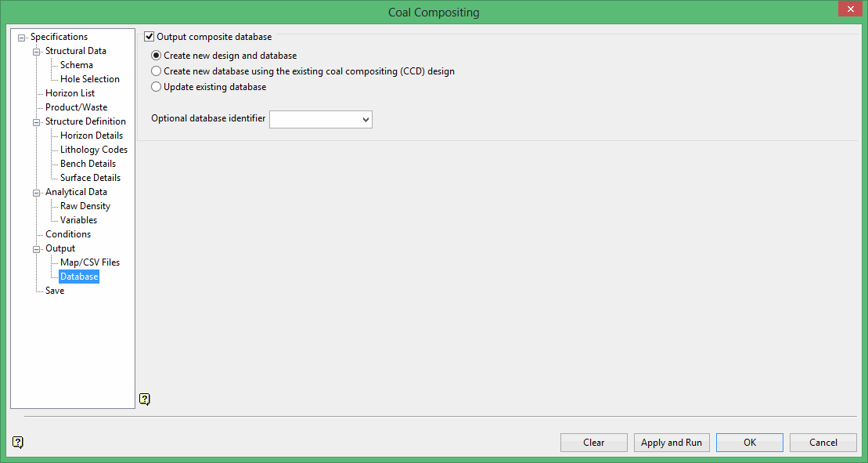Select Create new design and database option
This screenshot has height=463, width=868.
tap(157, 56)
